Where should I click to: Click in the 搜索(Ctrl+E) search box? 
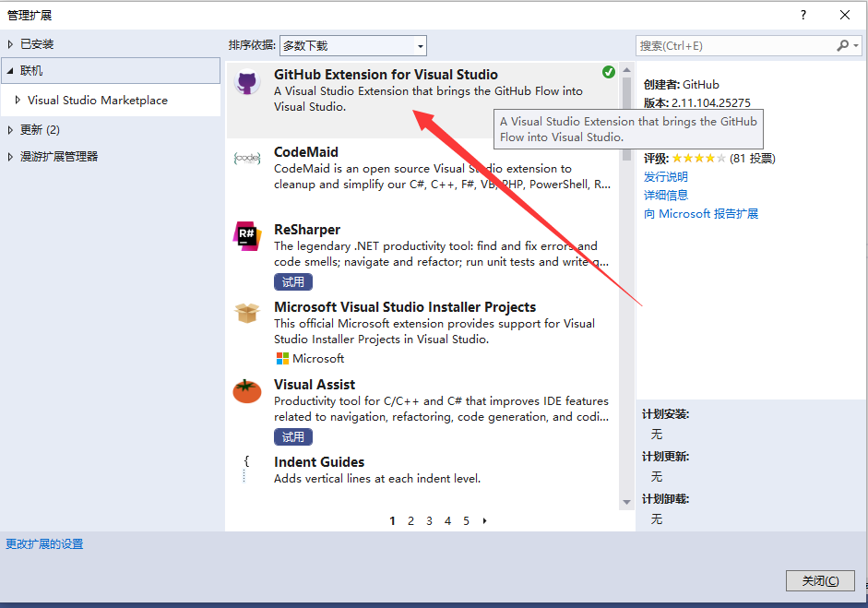pyautogui.click(x=735, y=45)
